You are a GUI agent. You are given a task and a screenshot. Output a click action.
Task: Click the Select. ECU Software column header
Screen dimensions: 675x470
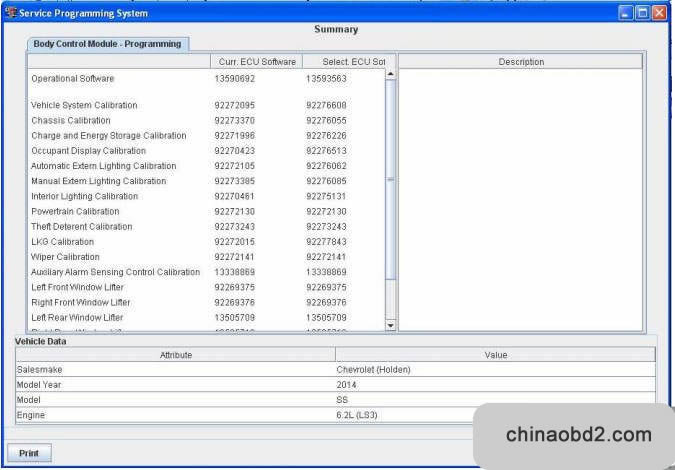[344, 62]
